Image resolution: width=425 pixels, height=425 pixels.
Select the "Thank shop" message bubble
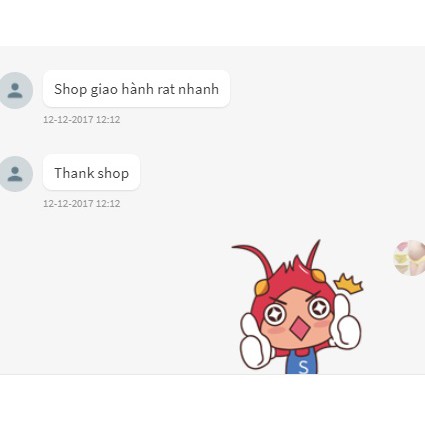(91, 172)
